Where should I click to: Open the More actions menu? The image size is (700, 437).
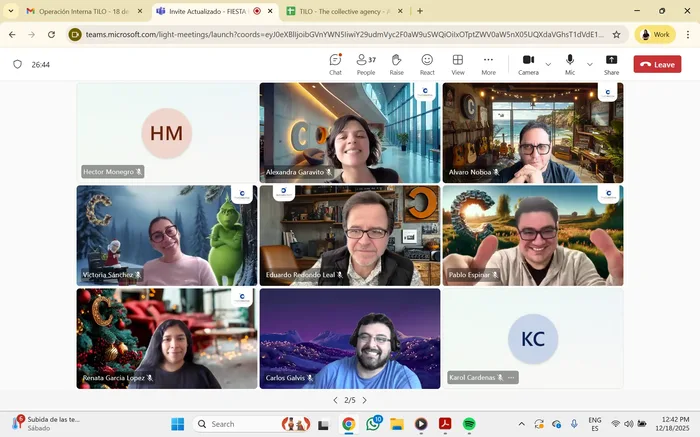point(488,64)
